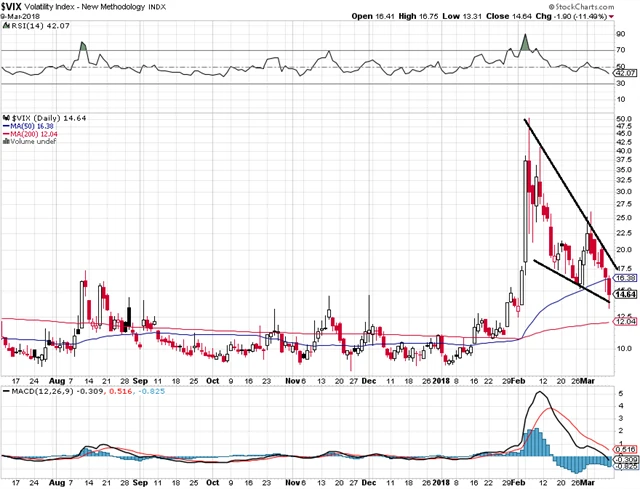Select the Close 14.64 header value

coord(509,16)
